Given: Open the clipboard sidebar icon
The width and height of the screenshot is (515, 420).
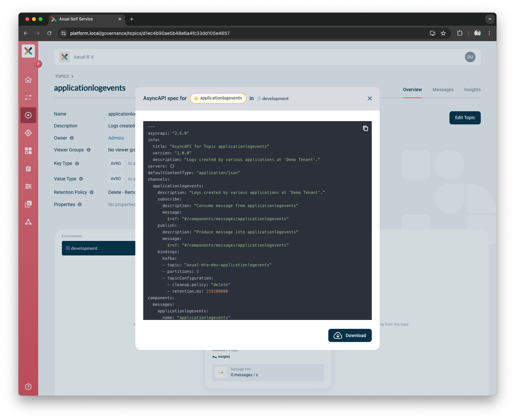Looking at the screenshot, I should pyautogui.click(x=28, y=169).
